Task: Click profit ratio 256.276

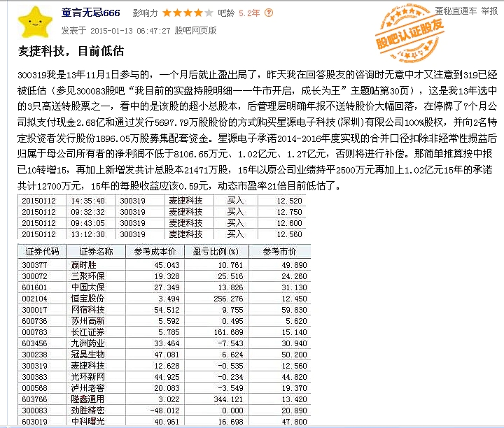Action: point(228,299)
